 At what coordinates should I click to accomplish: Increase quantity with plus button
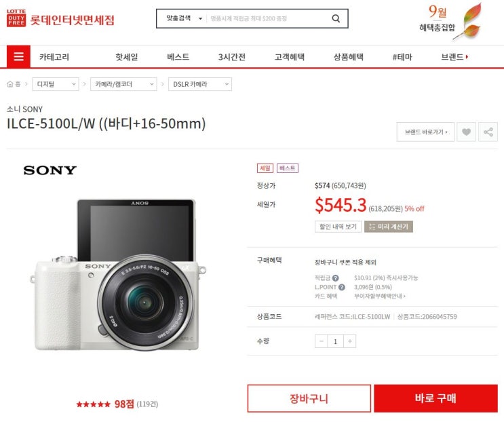[350, 341]
